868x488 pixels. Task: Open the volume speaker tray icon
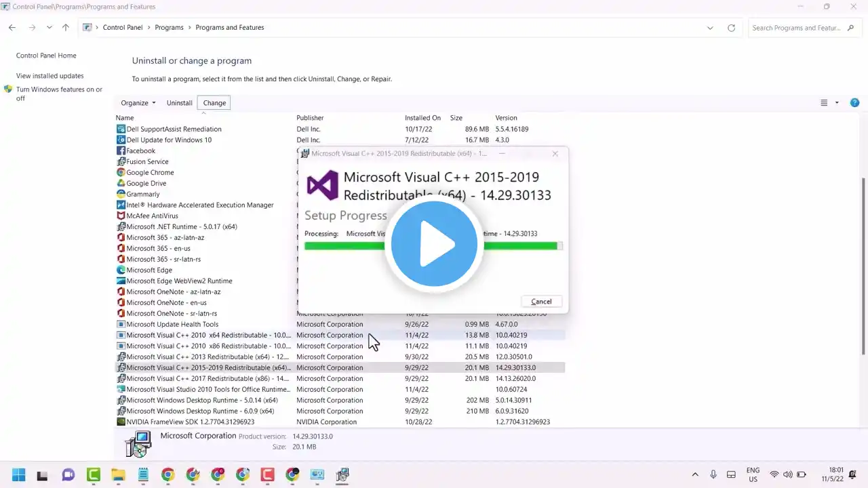pyautogui.click(x=788, y=474)
